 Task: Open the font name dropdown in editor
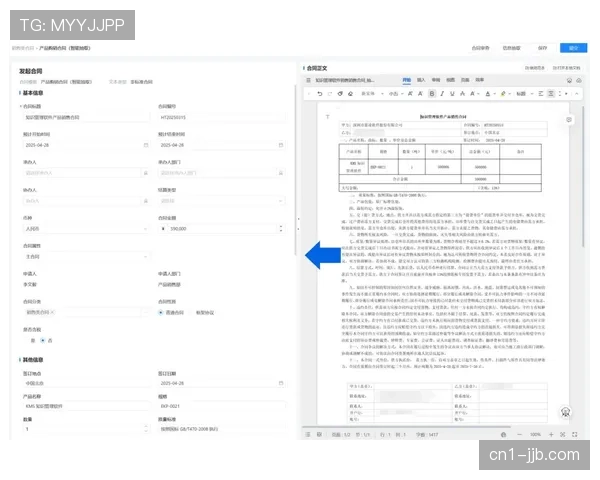(369, 93)
